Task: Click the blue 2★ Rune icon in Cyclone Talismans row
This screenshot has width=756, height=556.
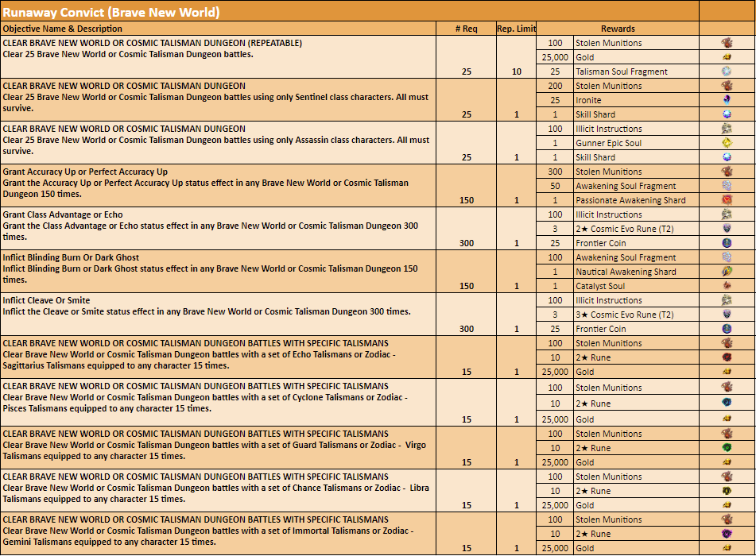Action: pyautogui.click(x=727, y=403)
